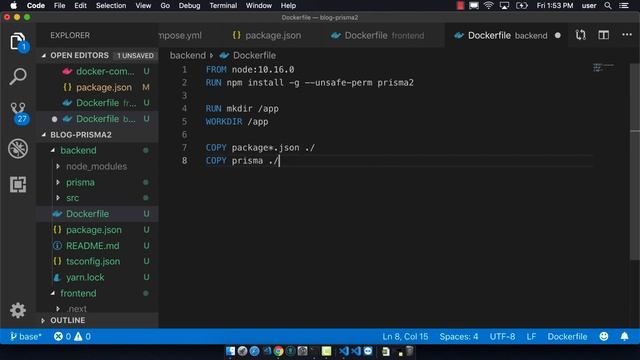The width and height of the screenshot is (640, 360).
Task: Open the Search view in activity bar
Action: click(x=18, y=76)
